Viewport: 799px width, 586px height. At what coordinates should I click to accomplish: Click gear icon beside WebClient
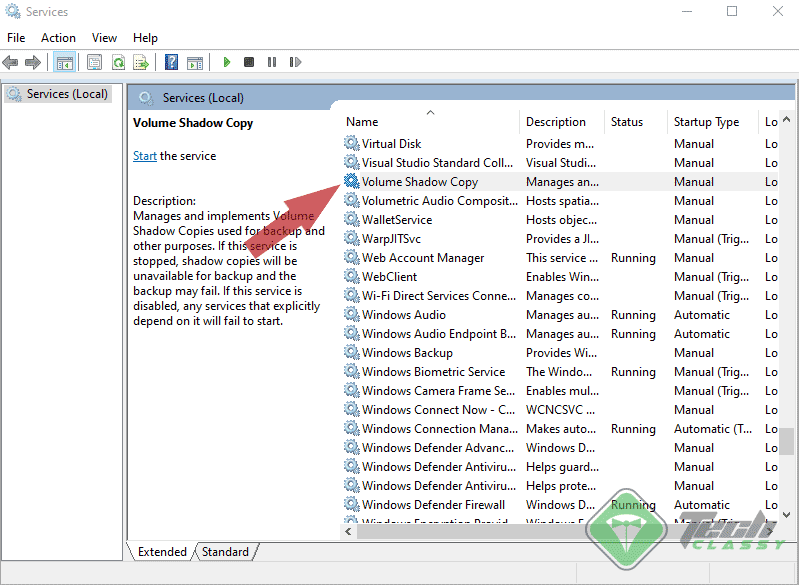[x=352, y=276]
